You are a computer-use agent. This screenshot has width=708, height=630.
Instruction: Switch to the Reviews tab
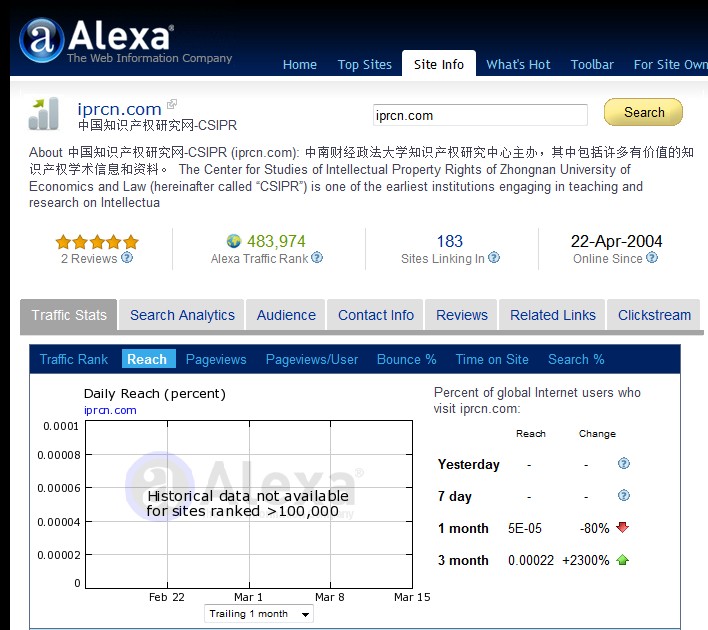pyautogui.click(x=462, y=315)
